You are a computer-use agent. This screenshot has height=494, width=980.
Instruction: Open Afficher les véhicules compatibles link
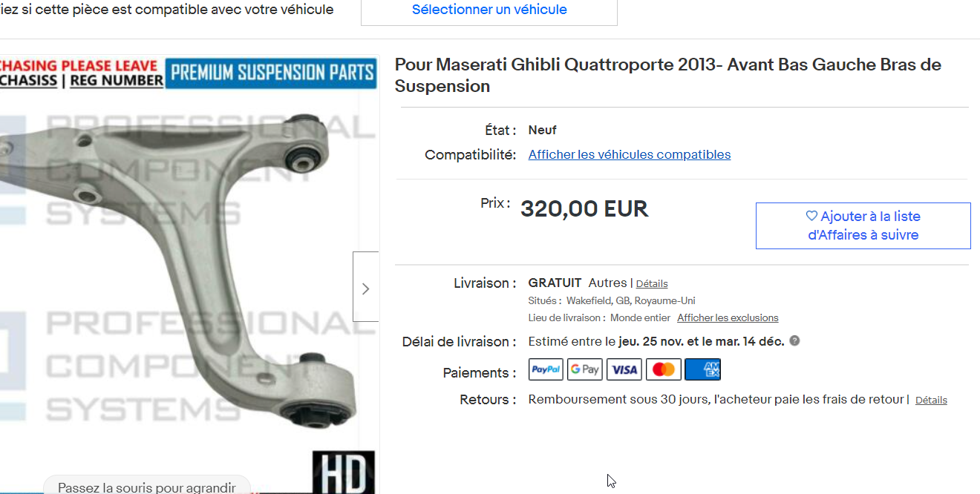(630, 154)
